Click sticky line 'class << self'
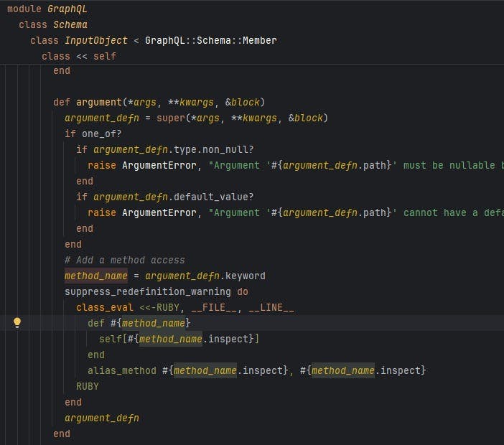The height and width of the screenshot is (445, 504). 79,56
